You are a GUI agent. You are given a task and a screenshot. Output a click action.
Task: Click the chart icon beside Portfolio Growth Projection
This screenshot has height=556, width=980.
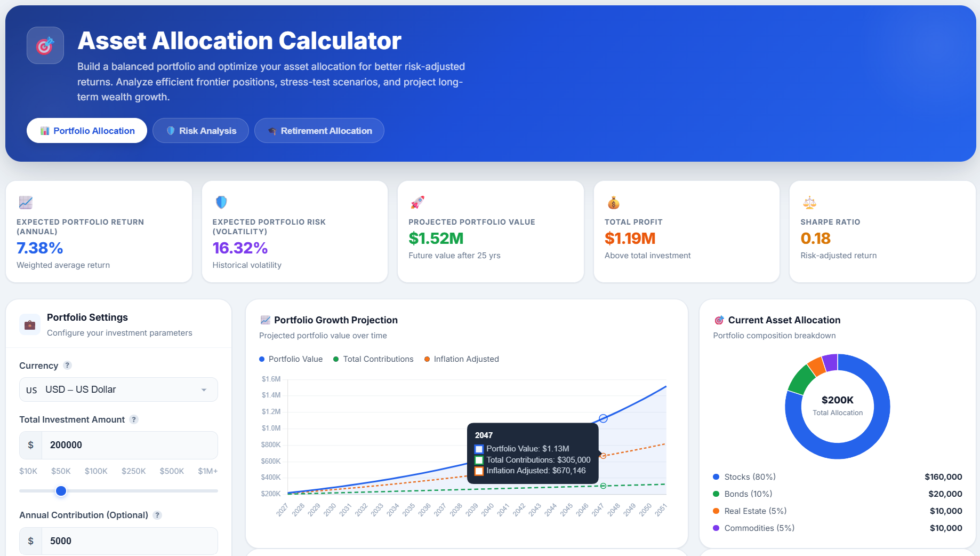tap(265, 320)
